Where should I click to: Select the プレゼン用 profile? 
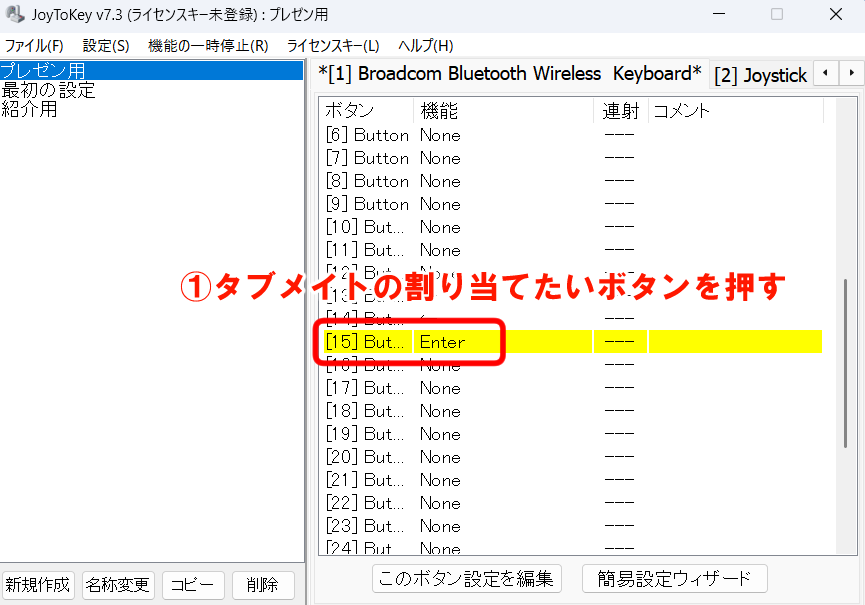pos(43,71)
